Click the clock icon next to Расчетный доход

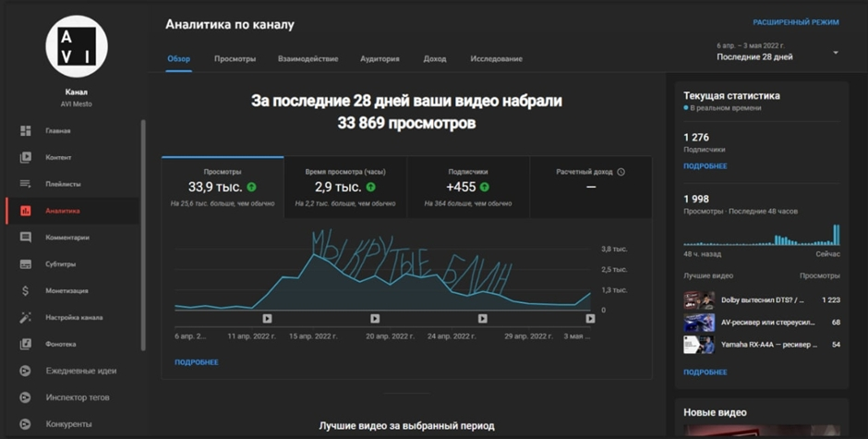click(621, 172)
